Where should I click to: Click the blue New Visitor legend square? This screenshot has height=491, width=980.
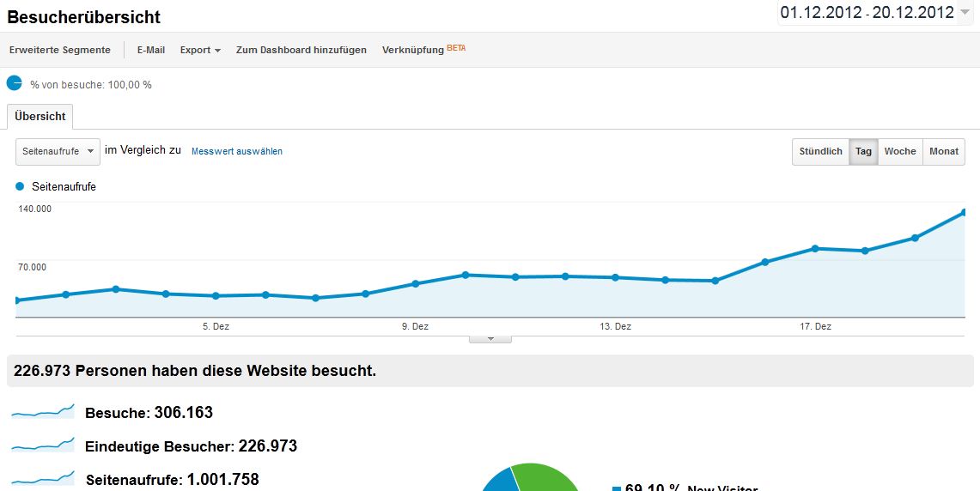coord(616,489)
